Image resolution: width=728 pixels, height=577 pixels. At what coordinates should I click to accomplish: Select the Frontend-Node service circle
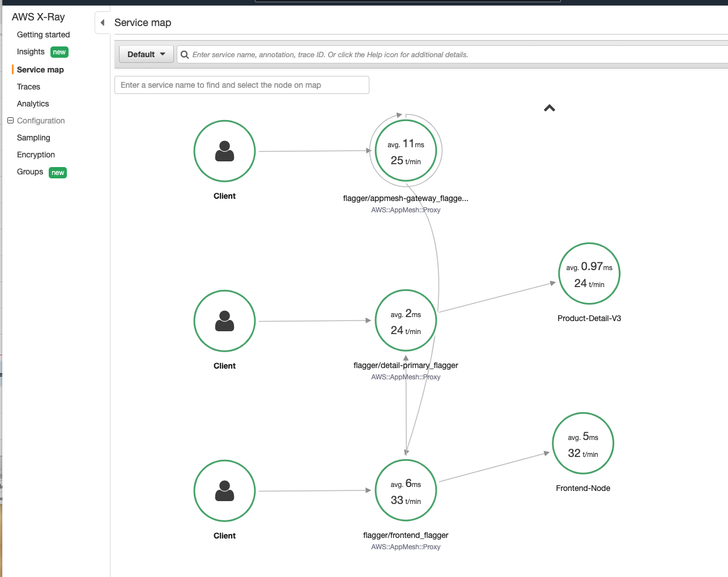tap(583, 443)
